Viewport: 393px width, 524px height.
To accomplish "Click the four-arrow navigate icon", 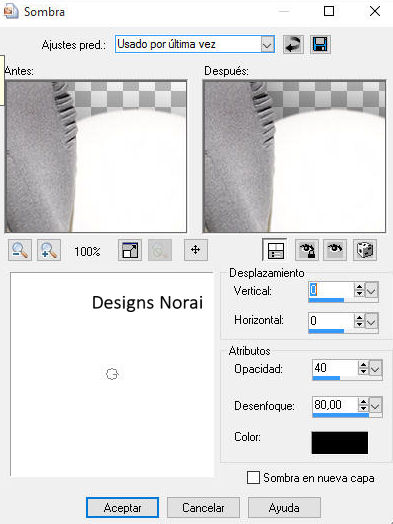I will (x=195, y=250).
